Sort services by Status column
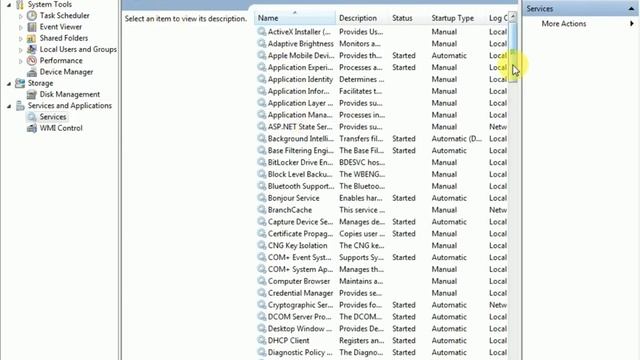Image resolution: width=640 pixels, height=360 pixels. [409, 18]
